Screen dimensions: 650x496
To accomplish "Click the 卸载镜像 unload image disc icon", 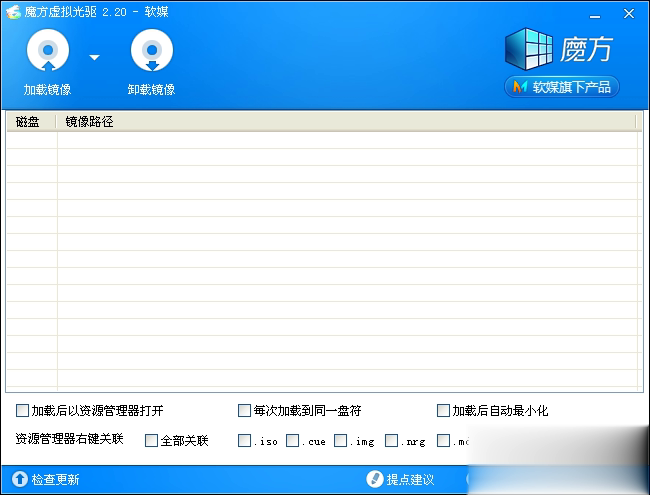I will (152, 50).
